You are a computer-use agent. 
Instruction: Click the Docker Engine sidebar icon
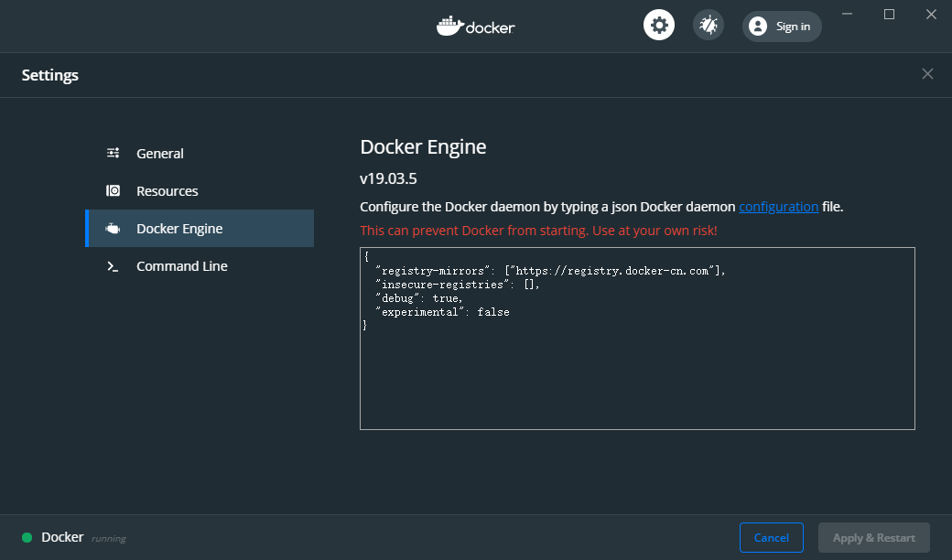pos(113,229)
